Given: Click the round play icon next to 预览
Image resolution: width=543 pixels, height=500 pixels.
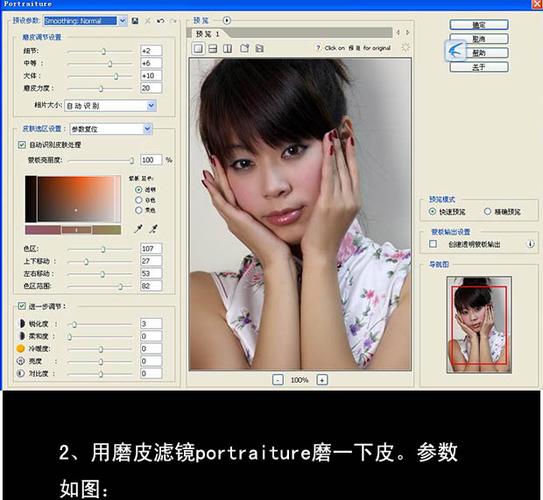Looking at the screenshot, I should point(226,20).
